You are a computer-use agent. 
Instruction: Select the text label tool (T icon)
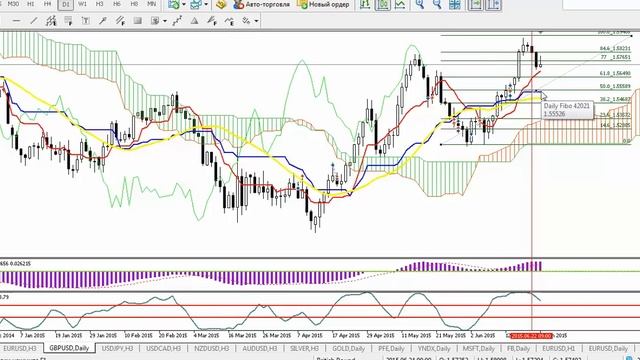[85, 21]
